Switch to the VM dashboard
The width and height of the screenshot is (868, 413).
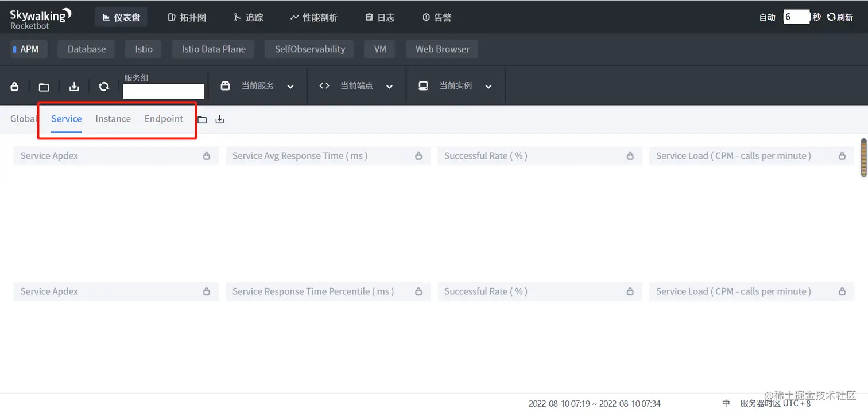pyautogui.click(x=380, y=49)
